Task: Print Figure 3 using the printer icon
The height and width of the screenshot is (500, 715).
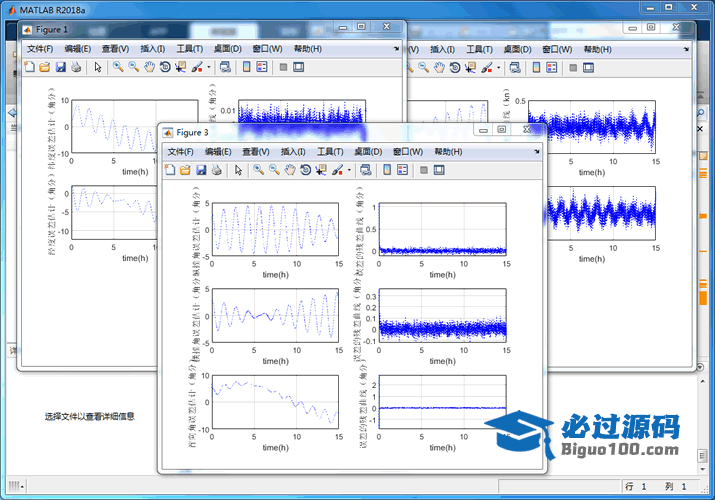Action: click(216, 170)
